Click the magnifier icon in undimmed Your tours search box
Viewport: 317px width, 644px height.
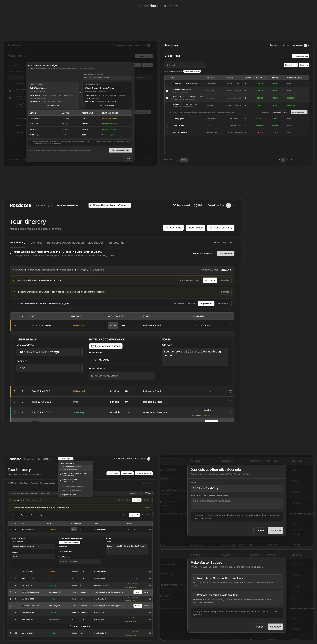tap(167, 65)
